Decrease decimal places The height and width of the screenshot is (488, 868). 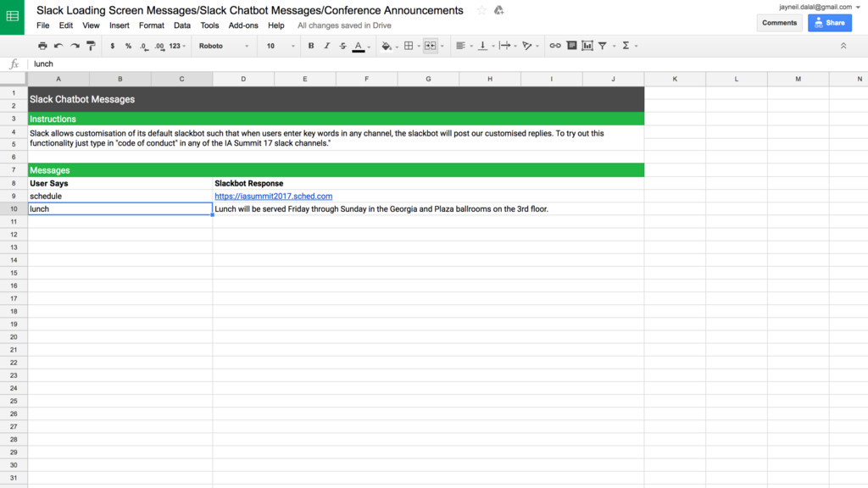[144, 47]
